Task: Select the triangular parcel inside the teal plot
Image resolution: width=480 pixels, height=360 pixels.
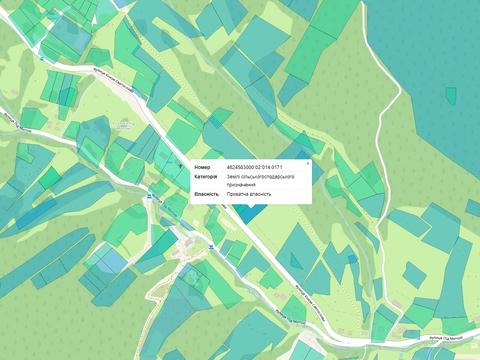Action: (x=296, y=260)
